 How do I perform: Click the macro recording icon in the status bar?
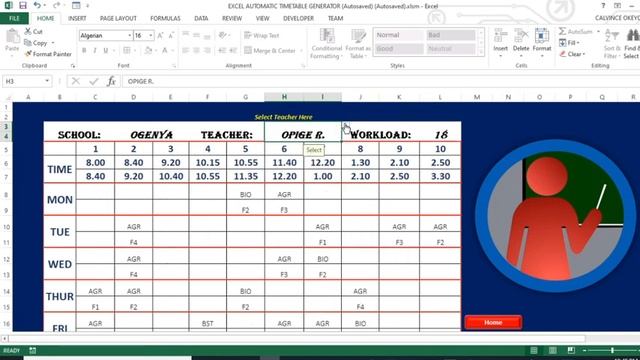pos(33,350)
